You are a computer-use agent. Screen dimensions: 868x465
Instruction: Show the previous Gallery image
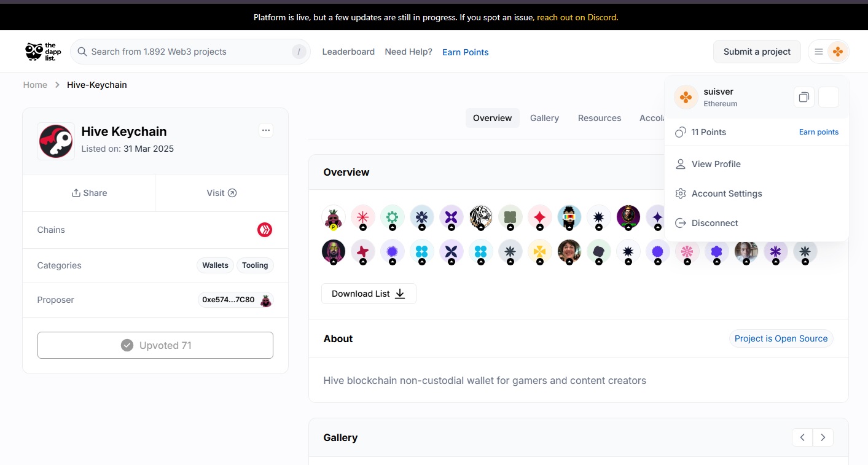[802, 437]
